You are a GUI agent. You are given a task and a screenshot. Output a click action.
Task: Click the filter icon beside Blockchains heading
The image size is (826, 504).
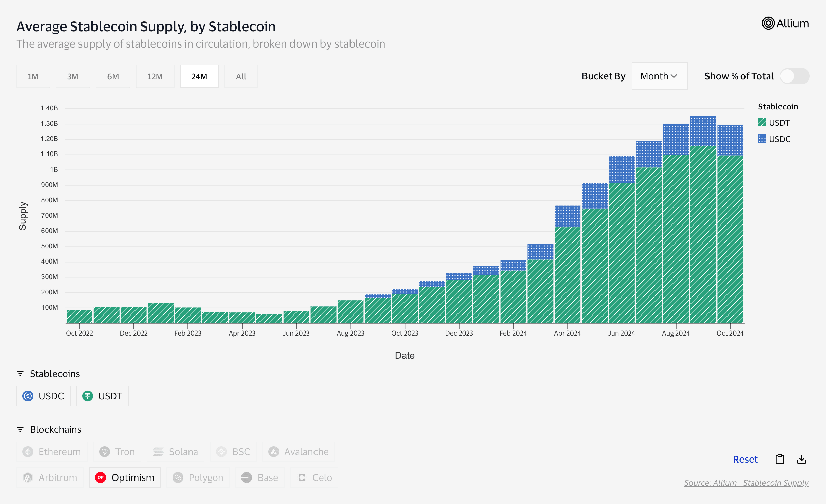pyautogui.click(x=21, y=429)
